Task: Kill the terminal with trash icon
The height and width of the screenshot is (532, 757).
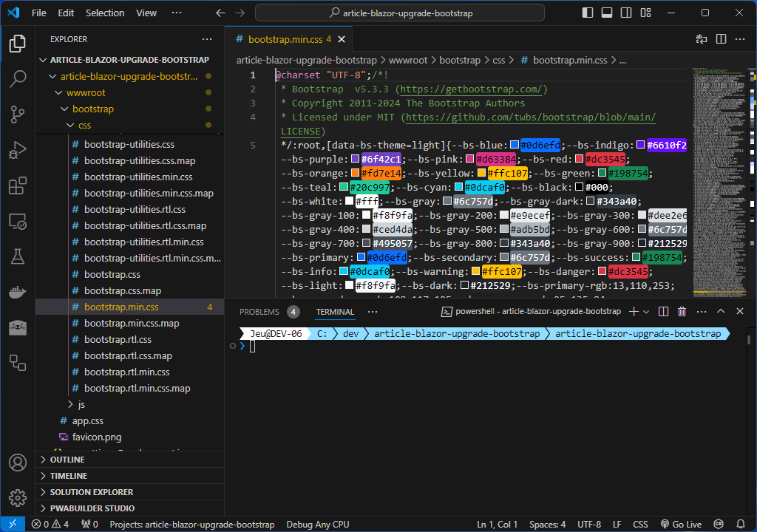Action: [682, 311]
